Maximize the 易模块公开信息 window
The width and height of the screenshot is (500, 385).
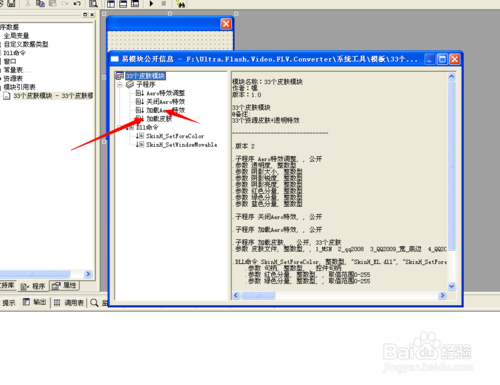coord(442,59)
